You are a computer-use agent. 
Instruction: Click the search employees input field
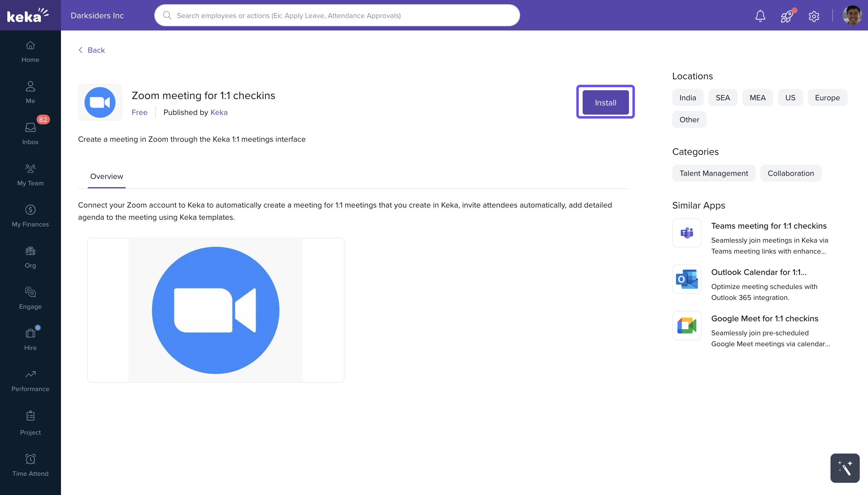pos(337,16)
